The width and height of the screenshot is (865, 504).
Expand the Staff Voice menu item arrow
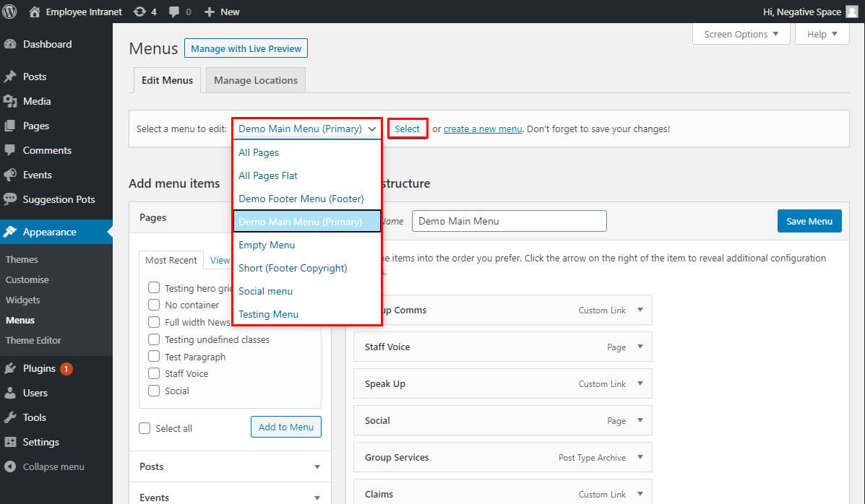pos(640,347)
